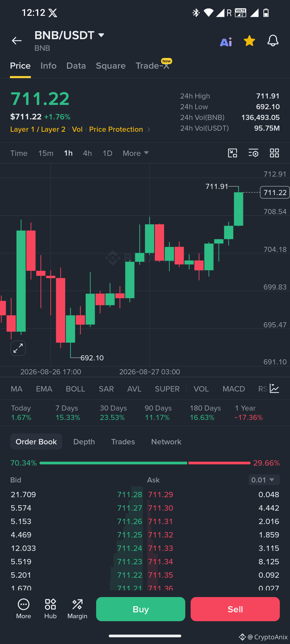This screenshot has width=290, height=644.
Task: Tap the 24h High value 711.91
Action: coord(268,96)
